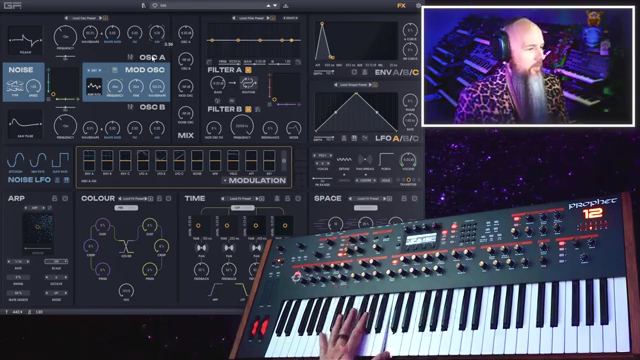Open the POLY voice mode selector

point(322,156)
